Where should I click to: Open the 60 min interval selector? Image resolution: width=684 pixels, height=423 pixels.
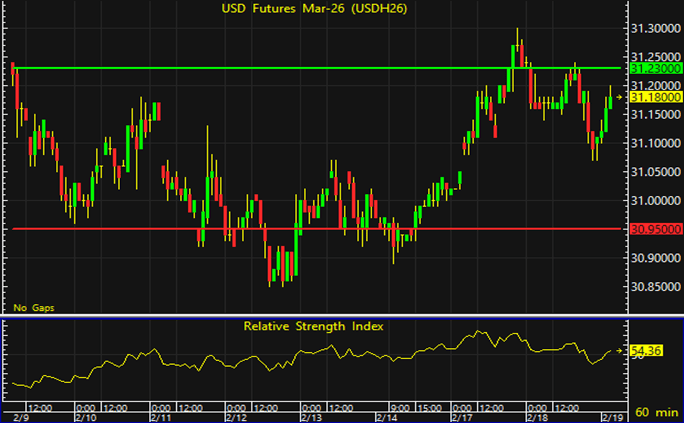655,412
